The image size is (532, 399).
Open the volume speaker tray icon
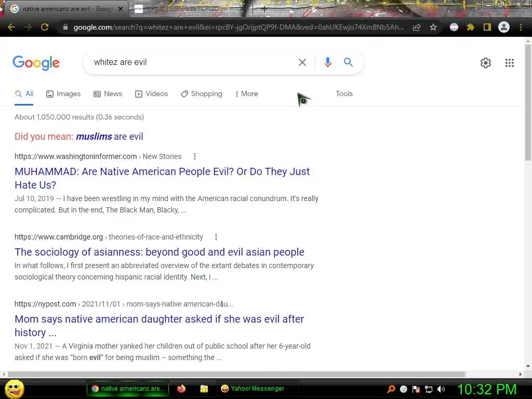(441, 389)
